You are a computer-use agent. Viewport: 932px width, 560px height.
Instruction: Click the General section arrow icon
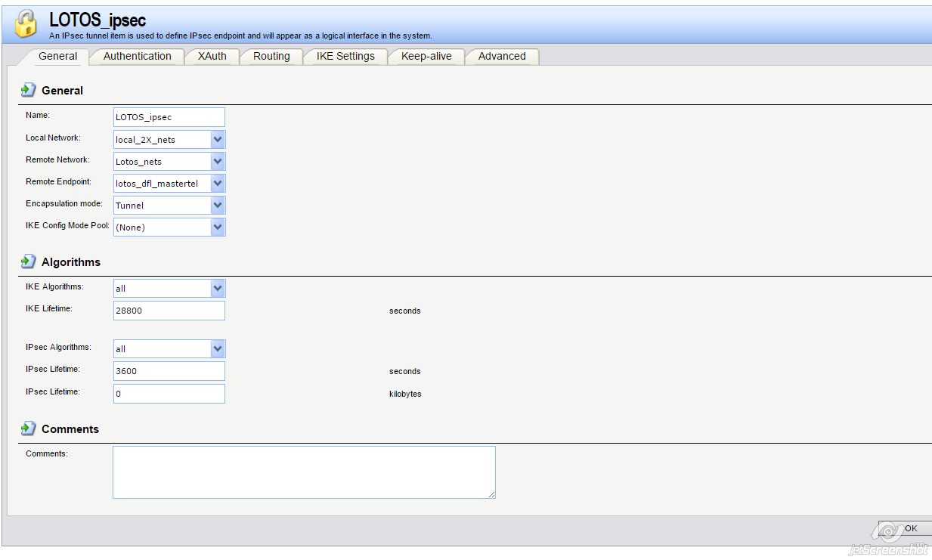[x=28, y=90]
